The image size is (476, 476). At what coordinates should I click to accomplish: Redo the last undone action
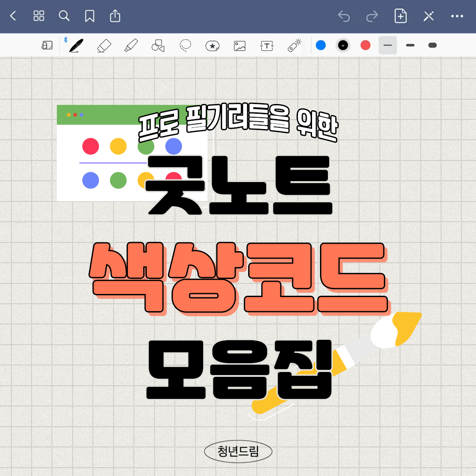pos(372,17)
